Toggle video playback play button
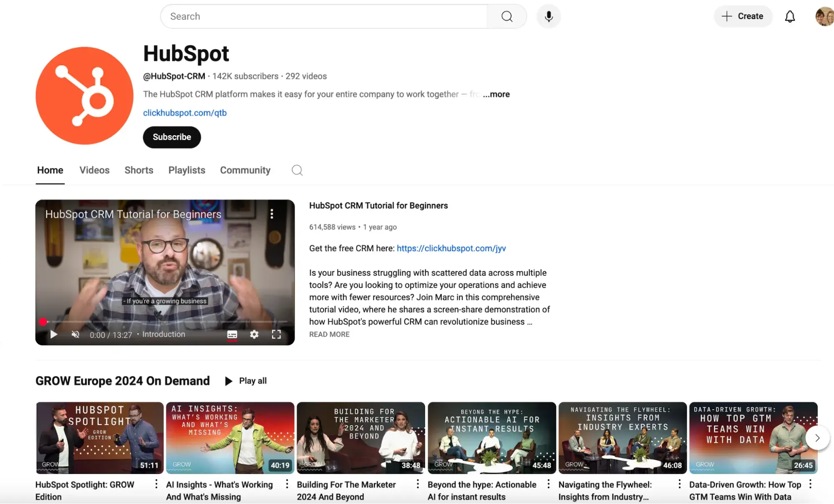 [53, 335]
